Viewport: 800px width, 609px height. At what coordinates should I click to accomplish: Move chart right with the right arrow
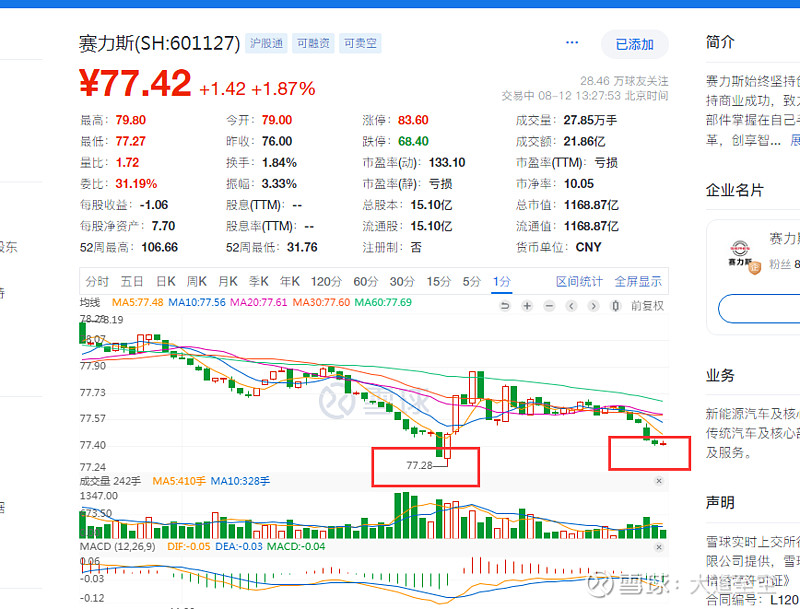coord(593,306)
